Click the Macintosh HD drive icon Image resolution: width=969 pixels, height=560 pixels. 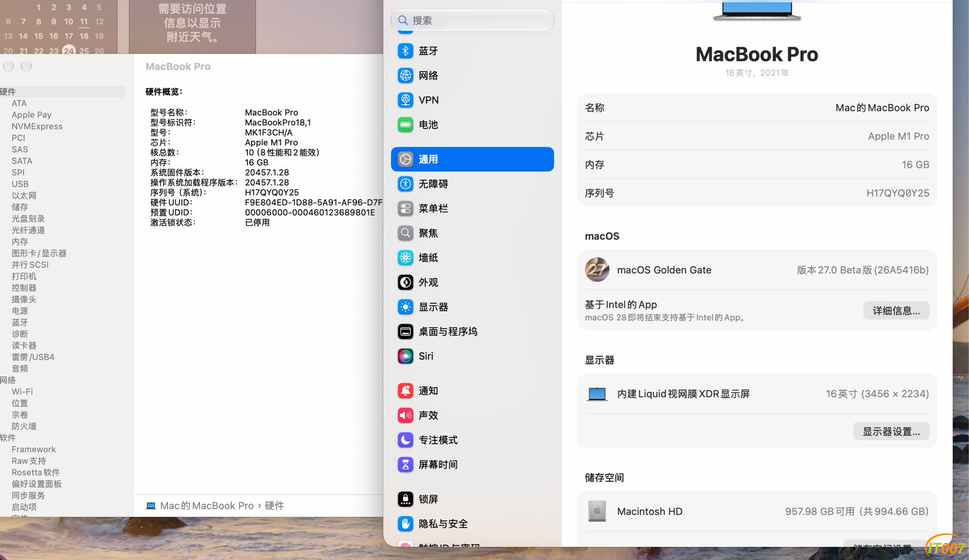pos(597,511)
